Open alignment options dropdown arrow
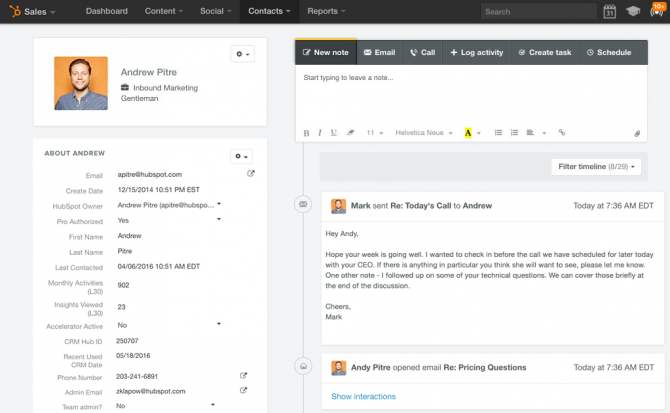The height and width of the screenshot is (413, 670). click(544, 133)
